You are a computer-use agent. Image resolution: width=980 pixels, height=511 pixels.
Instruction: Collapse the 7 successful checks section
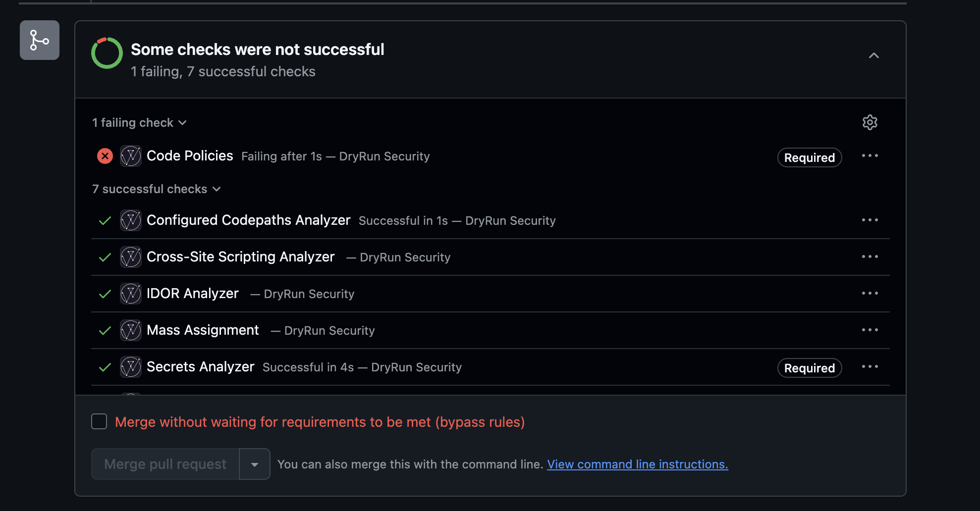[x=157, y=189]
